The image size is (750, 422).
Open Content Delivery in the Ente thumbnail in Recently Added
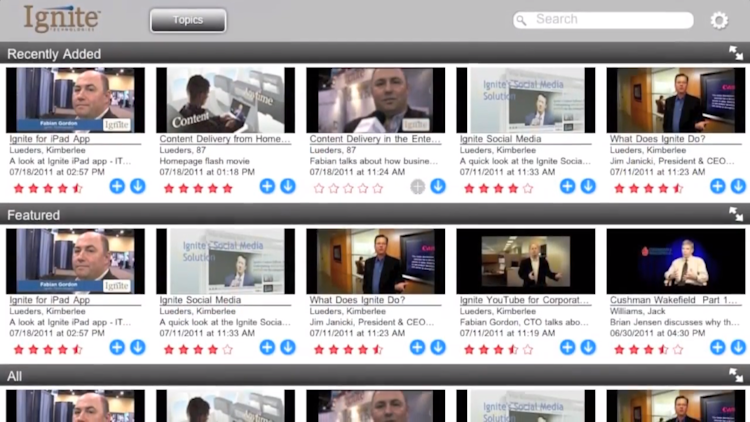(x=376, y=100)
